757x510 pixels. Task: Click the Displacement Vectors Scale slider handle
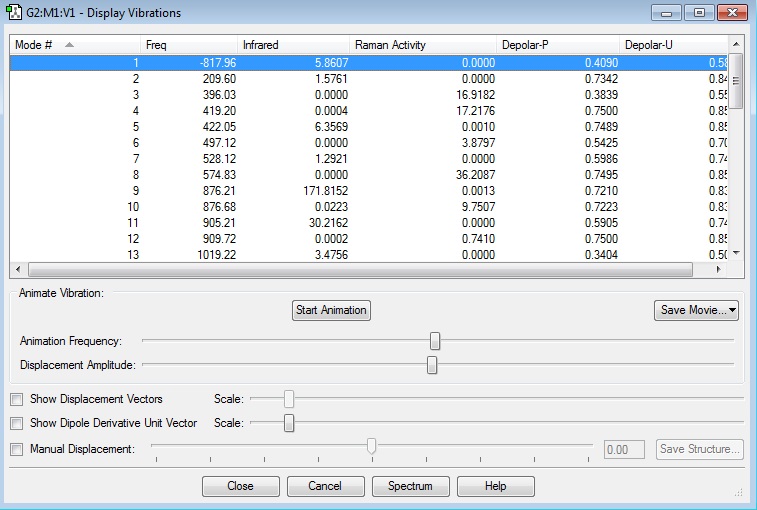coord(289,399)
